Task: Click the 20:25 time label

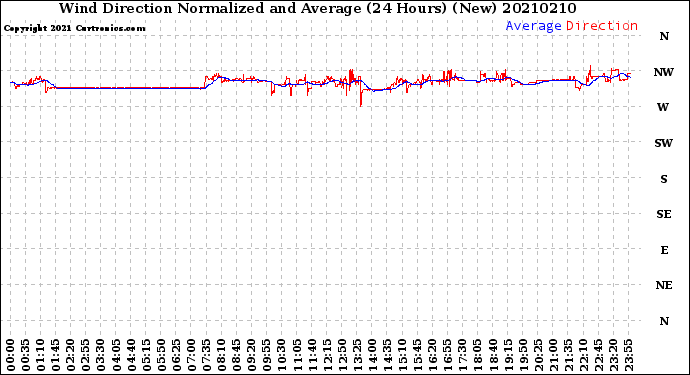Action: pyautogui.click(x=538, y=355)
